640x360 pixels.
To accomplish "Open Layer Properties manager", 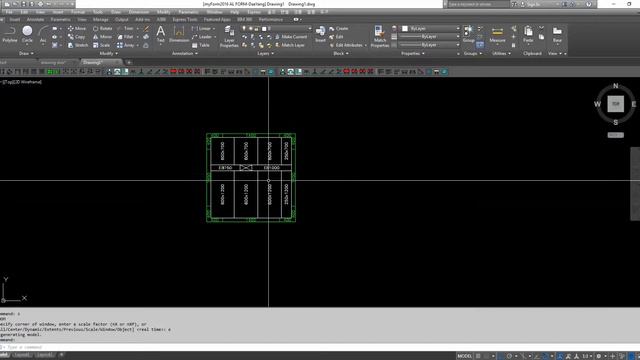I will pos(229,36).
